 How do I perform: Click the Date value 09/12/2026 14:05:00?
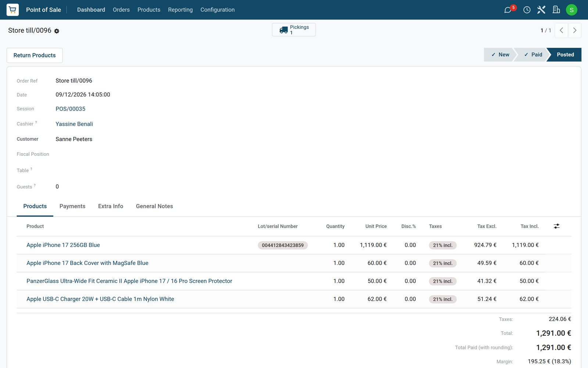[83, 95]
